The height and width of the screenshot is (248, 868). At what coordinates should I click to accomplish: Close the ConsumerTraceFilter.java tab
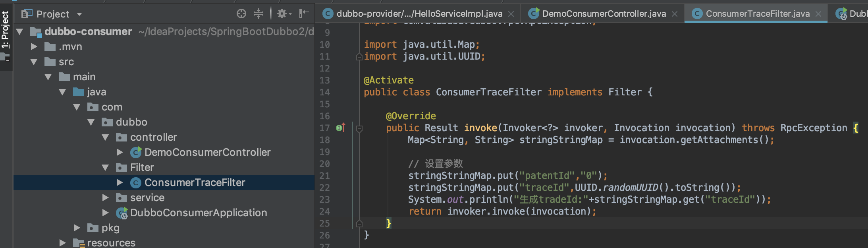[818, 14]
